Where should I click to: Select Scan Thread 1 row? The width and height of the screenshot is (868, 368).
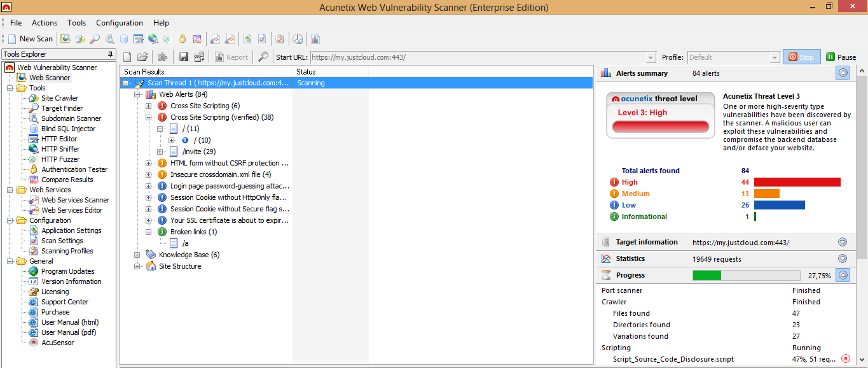356,83
